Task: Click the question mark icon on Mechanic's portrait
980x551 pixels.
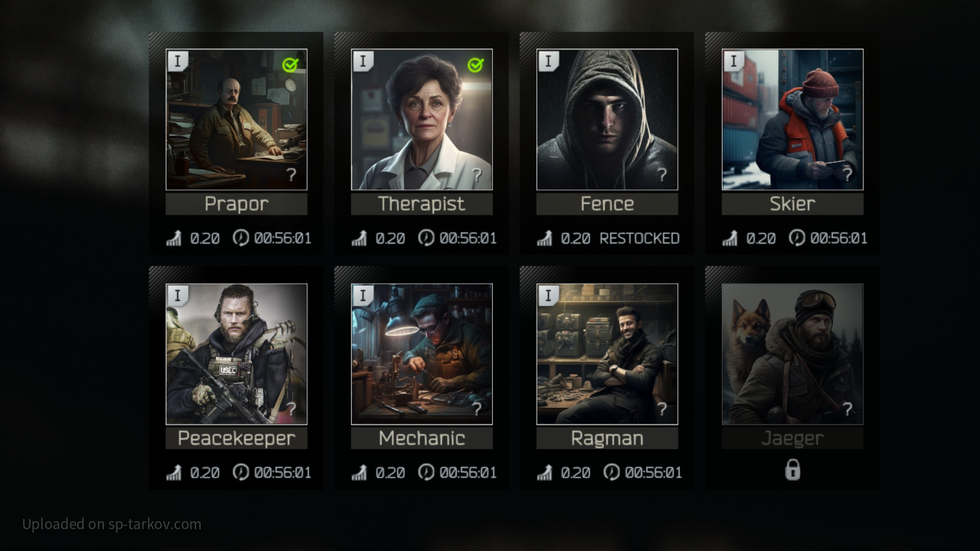Action: click(477, 409)
